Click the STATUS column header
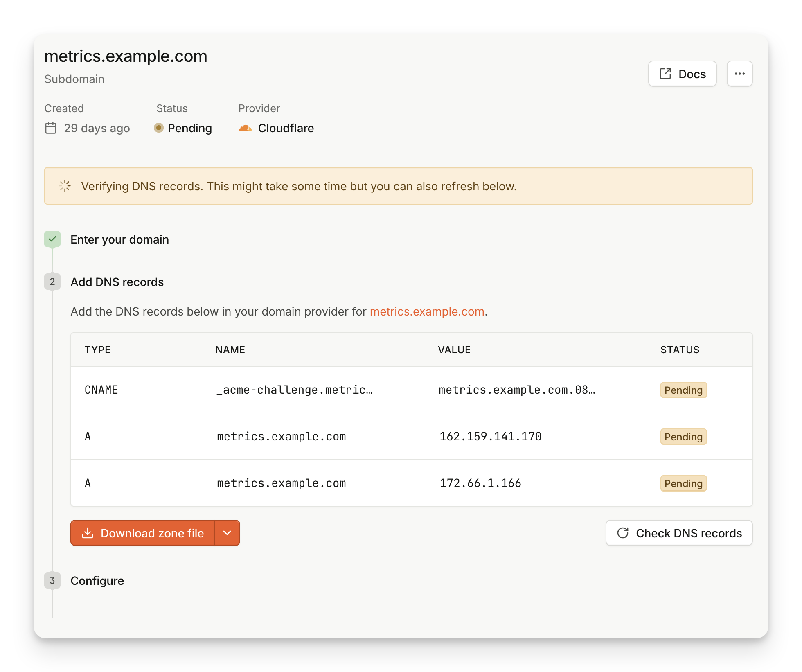Image resolution: width=802 pixels, height=672 pixels. [680, 350]
